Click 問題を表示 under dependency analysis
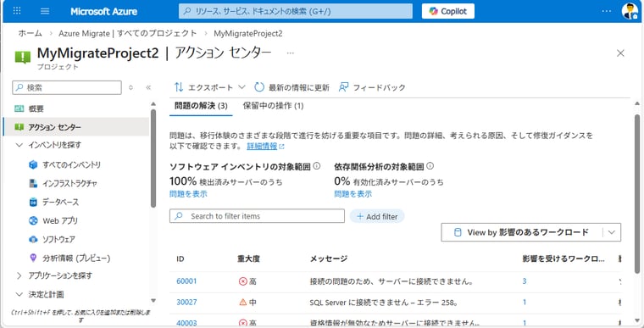Screen dimensions: 644x328 click(x=353, y=194)
